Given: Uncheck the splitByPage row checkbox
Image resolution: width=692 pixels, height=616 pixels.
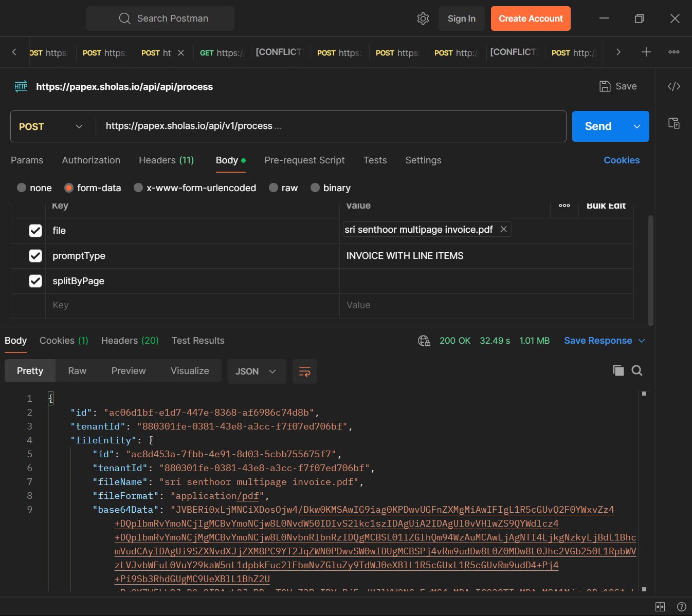Looking at the screenshot, I should click(35, 281).
